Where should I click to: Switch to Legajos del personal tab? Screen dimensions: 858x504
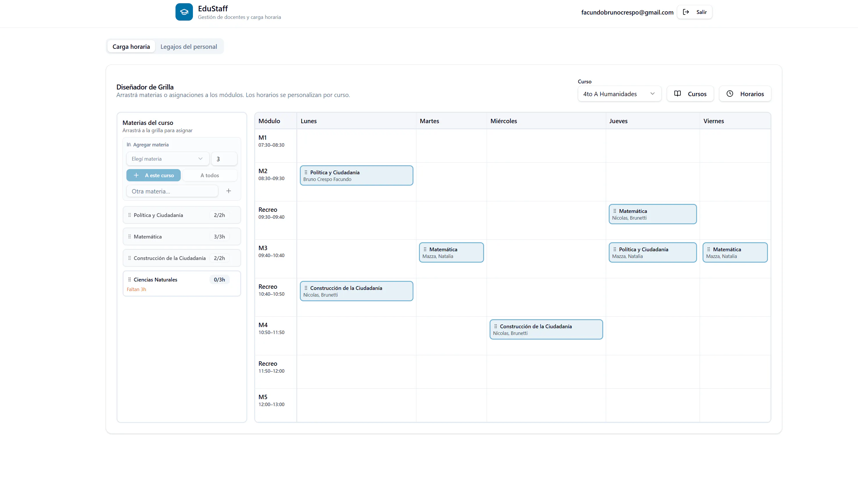[x=189, y=46]
